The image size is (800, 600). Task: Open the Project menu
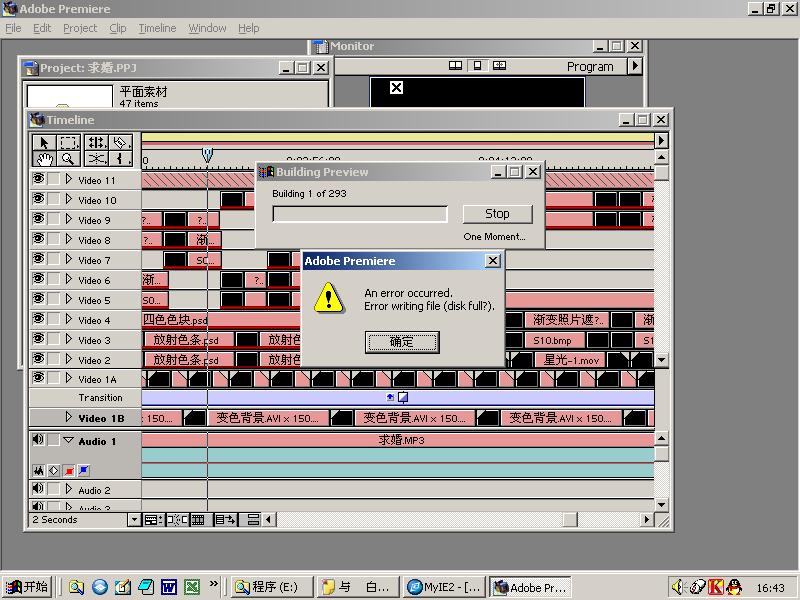coord(80,28)
